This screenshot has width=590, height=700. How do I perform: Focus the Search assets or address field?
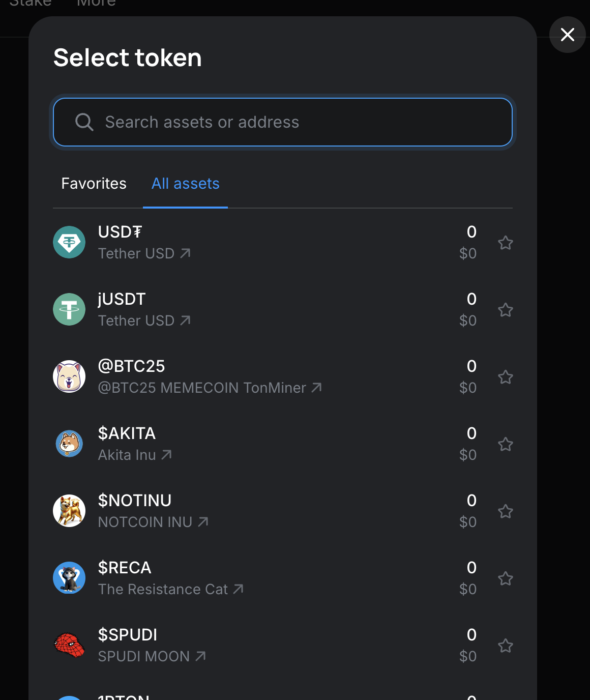click(x=283, y=122)
